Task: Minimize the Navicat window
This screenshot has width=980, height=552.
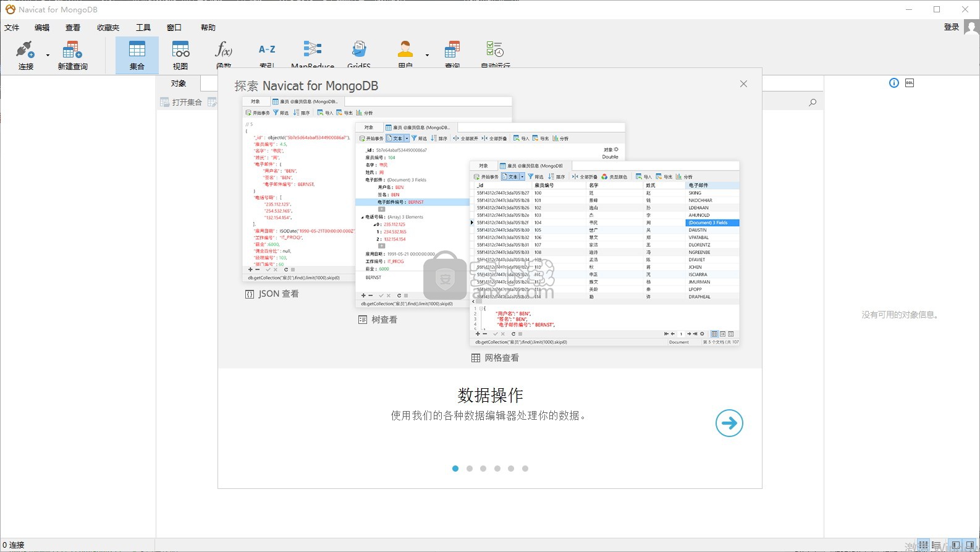Action: point(909,9)
